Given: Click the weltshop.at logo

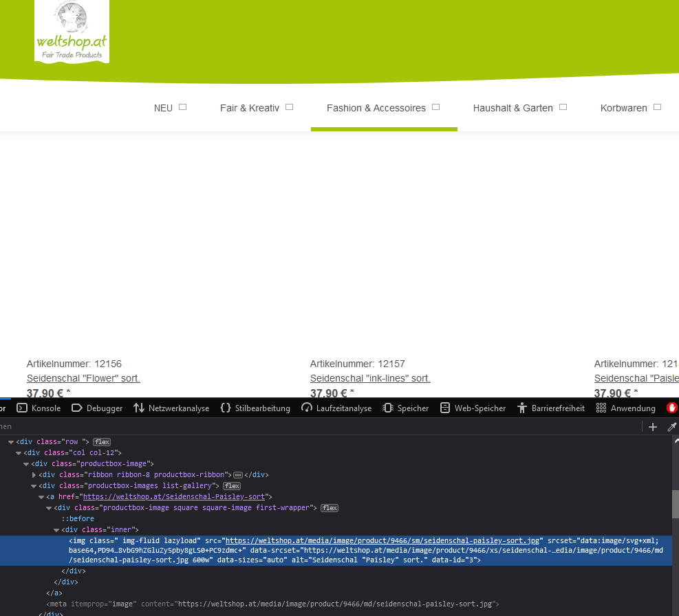Looking at the screenshot, I should pyautogui.click(x=72, y=31).
